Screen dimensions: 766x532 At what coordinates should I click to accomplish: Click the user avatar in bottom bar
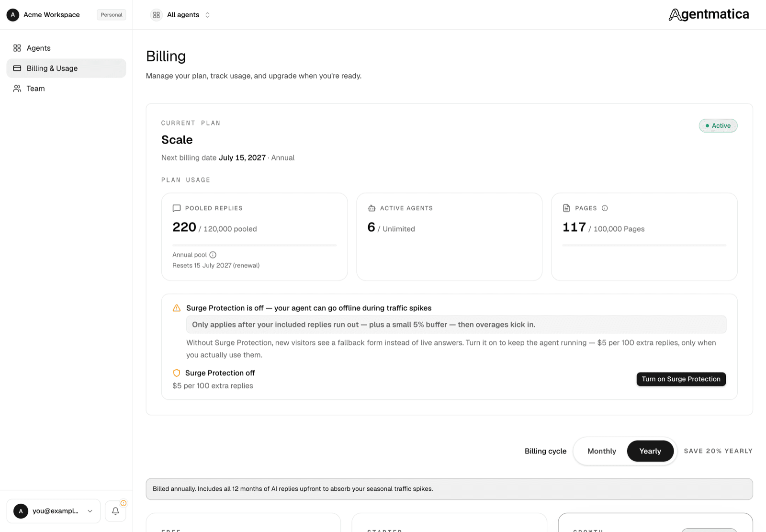[x=21, y=511]
